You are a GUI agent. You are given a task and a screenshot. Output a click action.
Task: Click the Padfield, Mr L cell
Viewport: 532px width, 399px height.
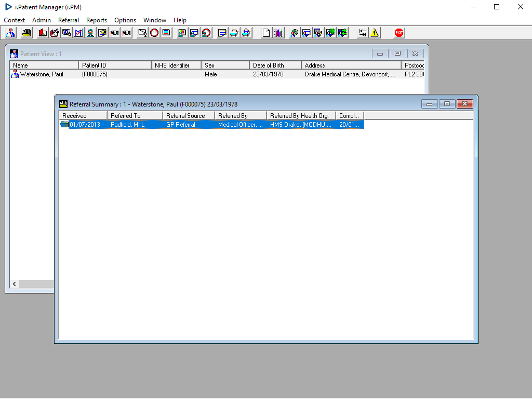[128, 125]
